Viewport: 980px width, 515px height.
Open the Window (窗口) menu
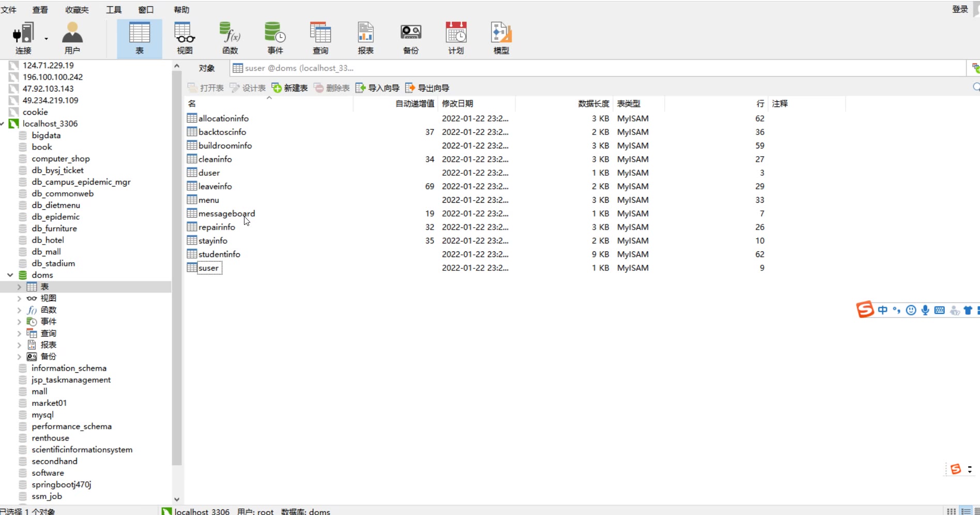pos(146,10)
